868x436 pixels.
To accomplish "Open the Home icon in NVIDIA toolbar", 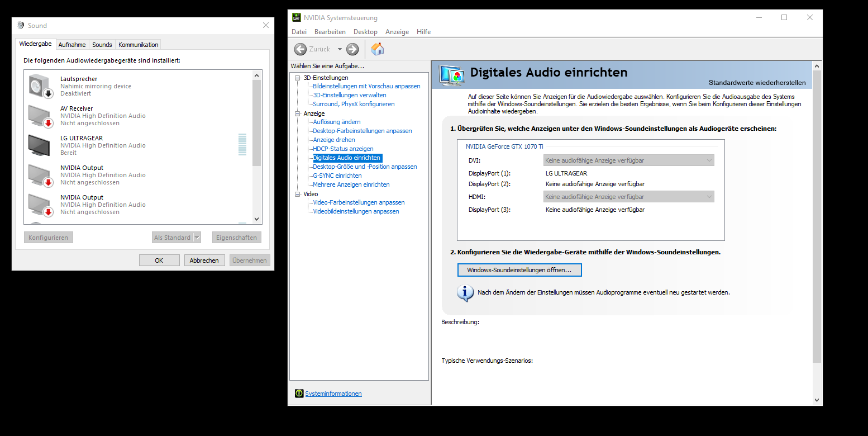I will [378, 49].
